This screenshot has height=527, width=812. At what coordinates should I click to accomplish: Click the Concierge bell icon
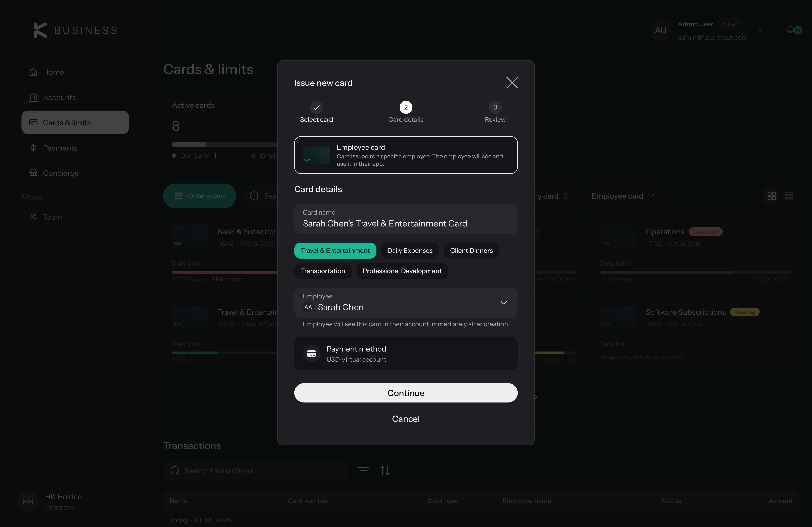(33, 173)
